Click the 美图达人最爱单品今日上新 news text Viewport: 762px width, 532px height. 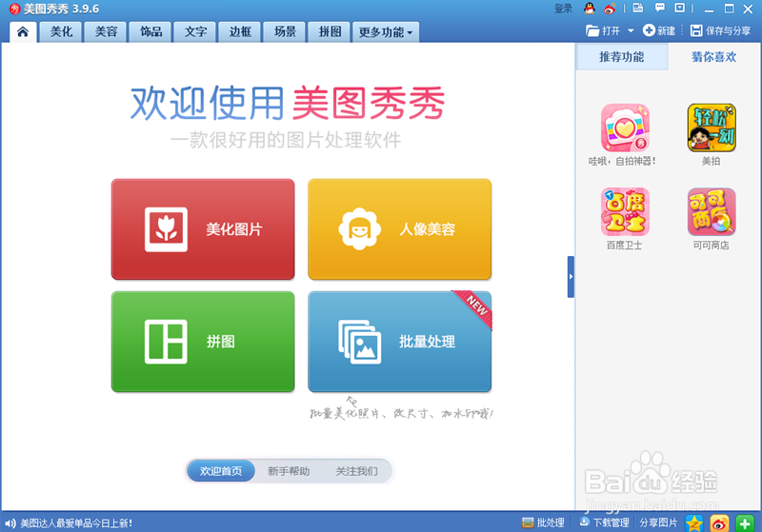pos(76,523)
